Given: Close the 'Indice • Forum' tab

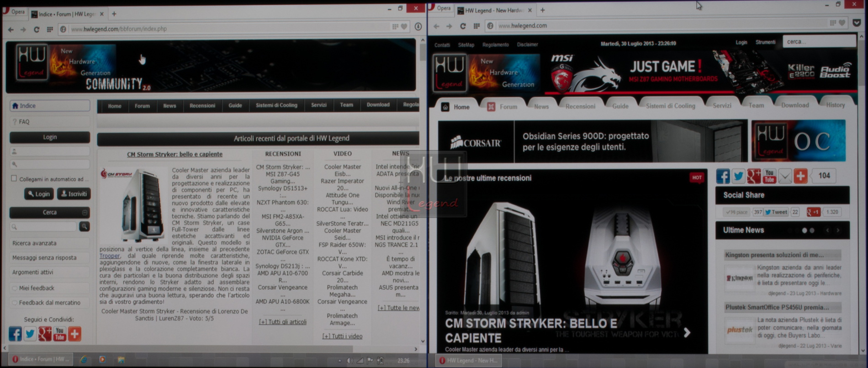Looking at the screenshot, I should click(101, 14).
